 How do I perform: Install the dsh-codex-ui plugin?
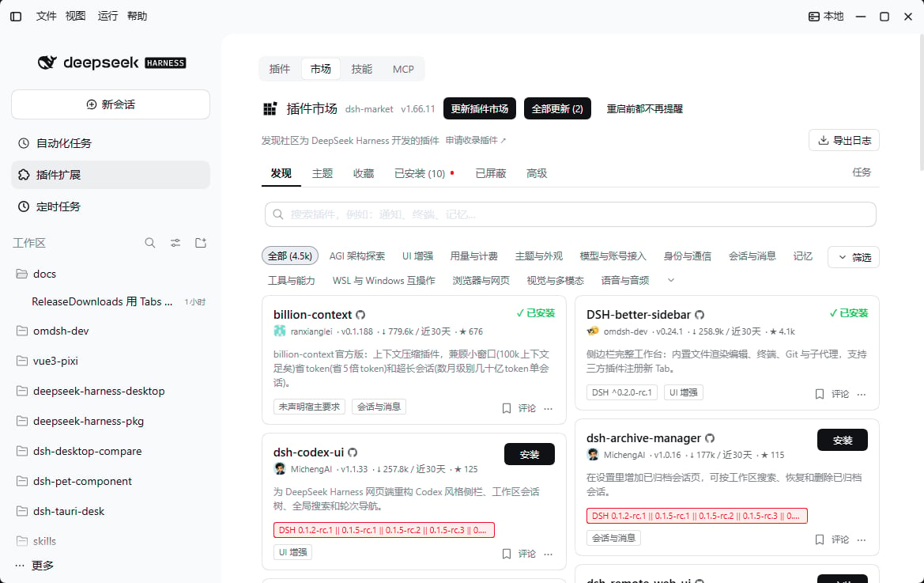pos(529,455)
